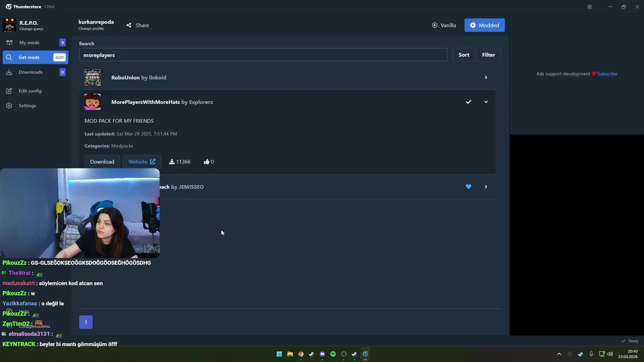This screenshot has height=362, width=644.
Task: Click the Steam tray icon
Action: tap(581, 354)
